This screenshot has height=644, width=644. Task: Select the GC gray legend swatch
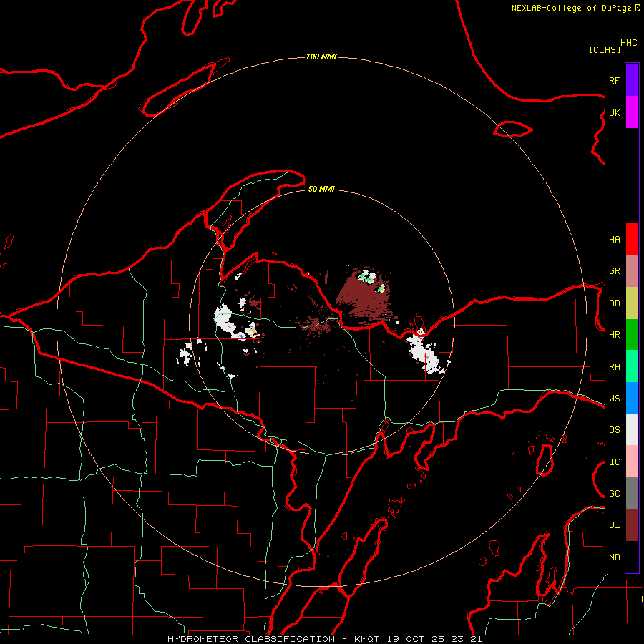pos(632,493)
